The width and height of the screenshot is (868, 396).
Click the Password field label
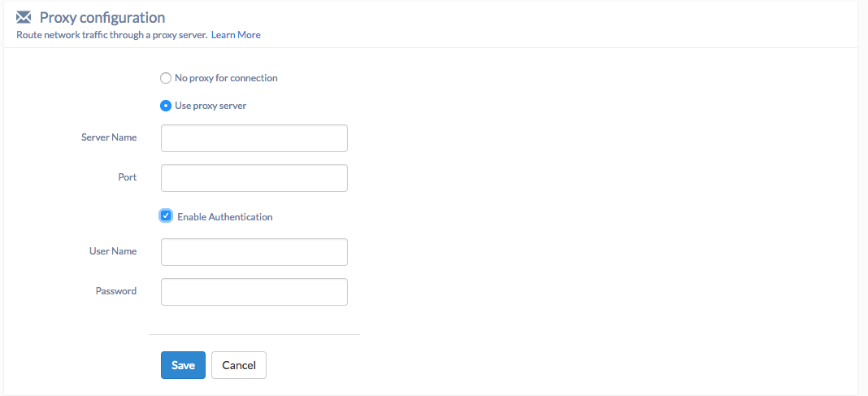pos(116,291)
